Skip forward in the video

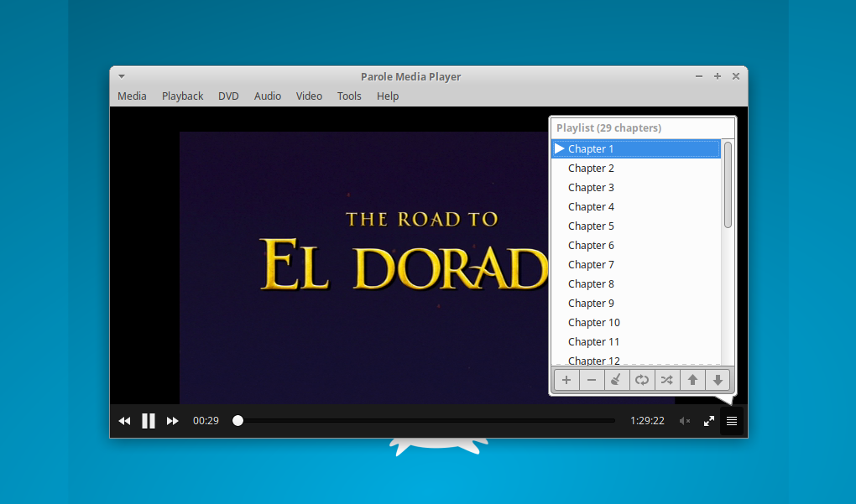pyautogui.click(x=172, y=420)
